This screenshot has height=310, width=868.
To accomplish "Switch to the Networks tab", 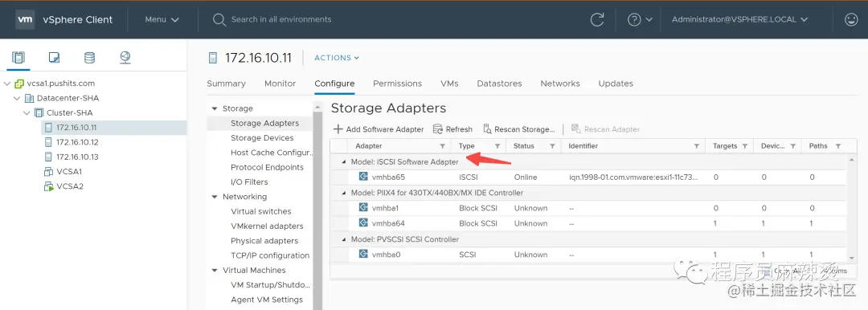I will point(560,84).
